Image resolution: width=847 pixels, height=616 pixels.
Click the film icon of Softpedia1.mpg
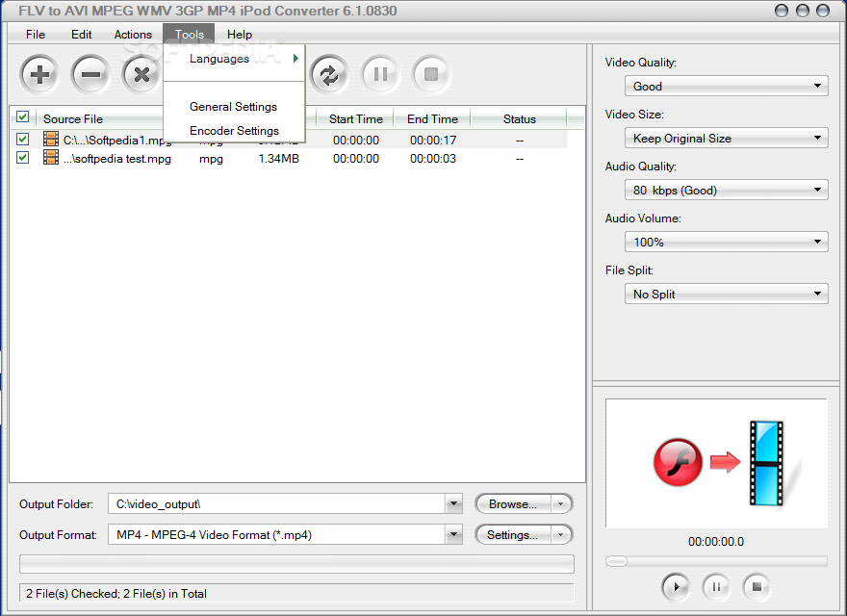pyautogui.click(x=51, y=139)
